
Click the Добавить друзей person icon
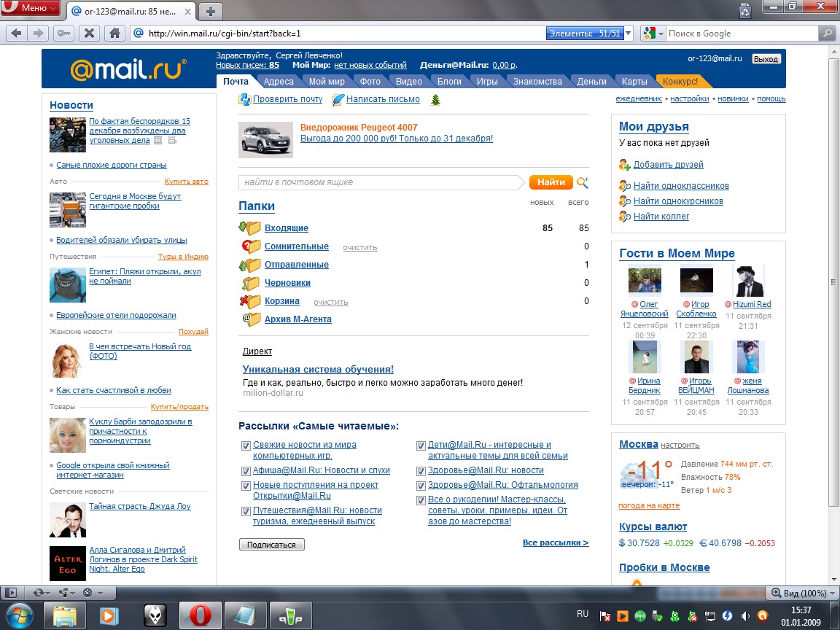(625, 165)
